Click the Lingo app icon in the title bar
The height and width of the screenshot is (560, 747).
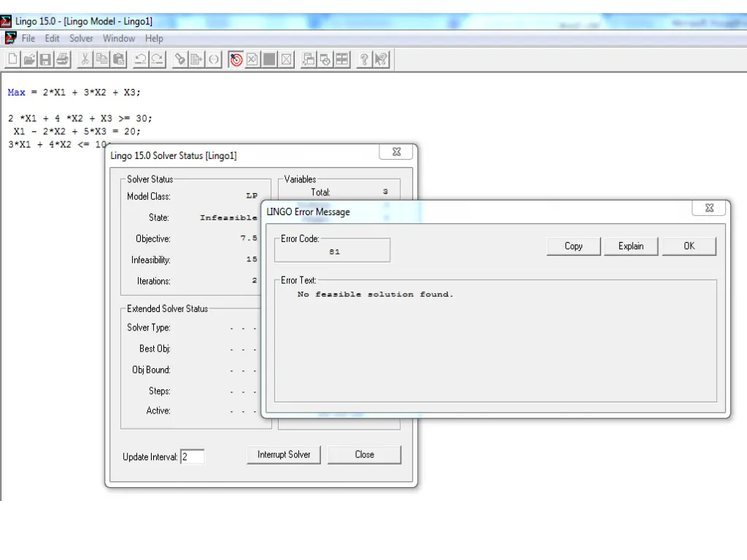[6, 21]
